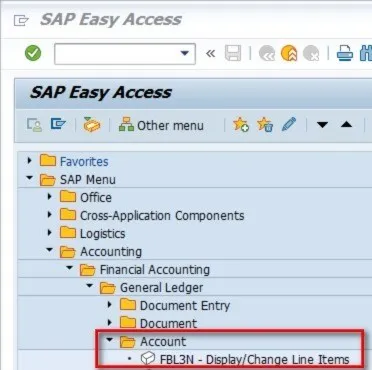This screenshot has width=372, height=370.
Task: Click the orange Exit icon
Action: pyautogui.click(x=289, y=53)
